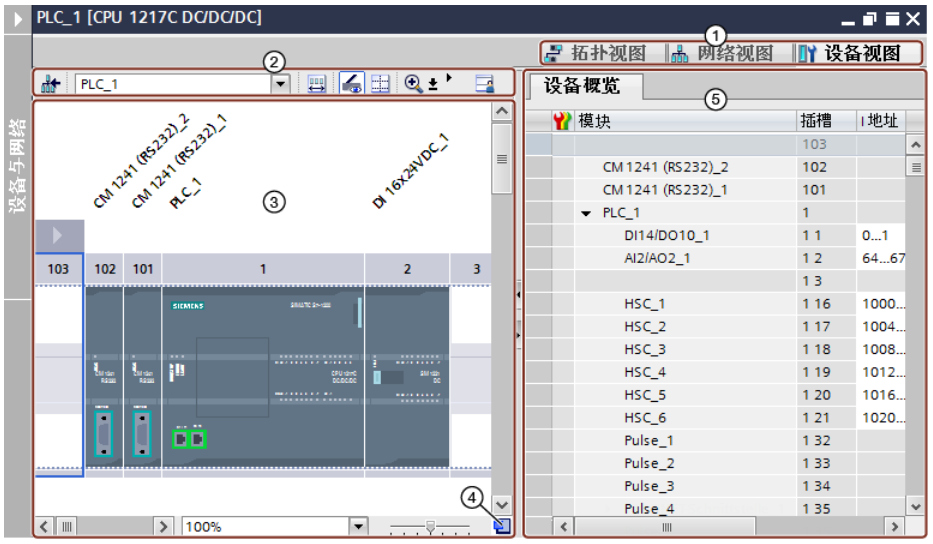Select the HSC_6 row

coord(716,418)
